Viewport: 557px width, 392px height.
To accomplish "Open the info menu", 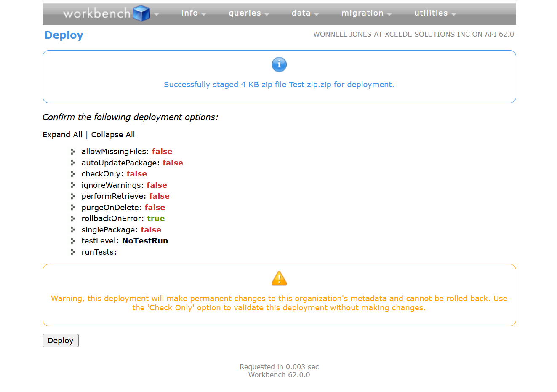I will [x=193, y=13].
